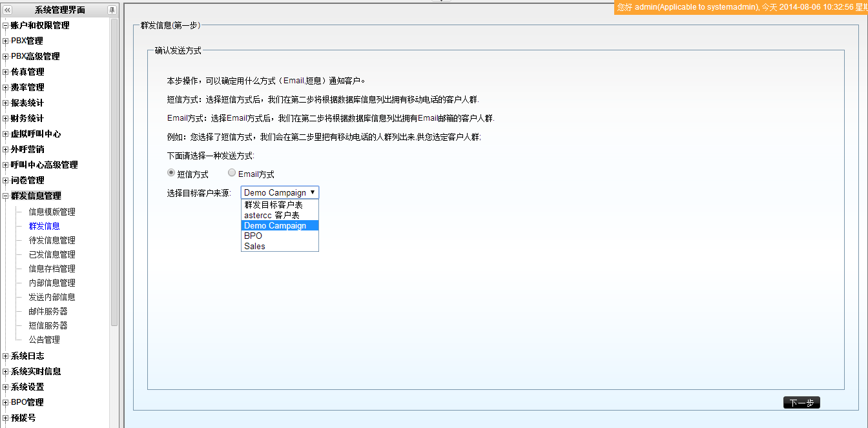Open 短信服务器 in the sidebar

pyautogui.click(x=48, y=325)
